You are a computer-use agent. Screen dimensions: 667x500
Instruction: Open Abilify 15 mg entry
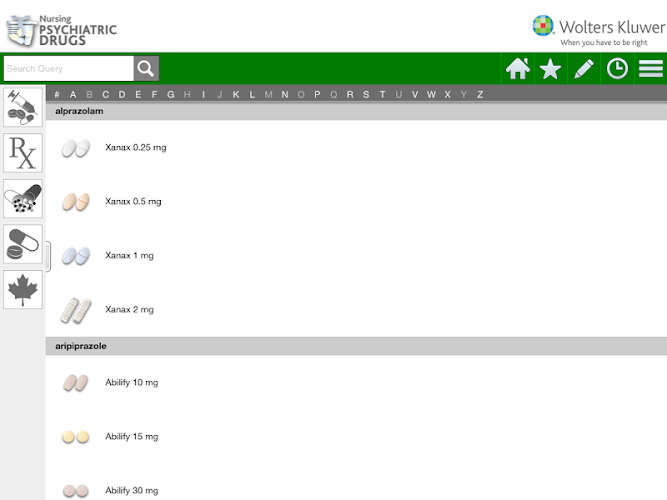pos(356,437)
